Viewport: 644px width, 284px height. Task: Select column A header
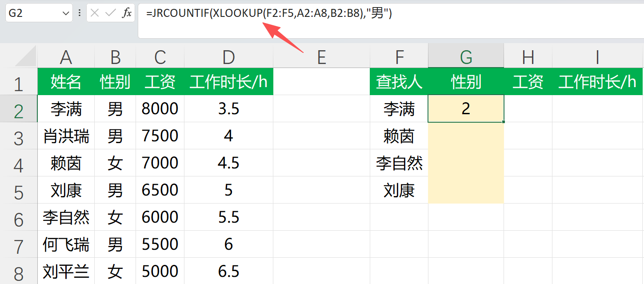tap(66, 57)
